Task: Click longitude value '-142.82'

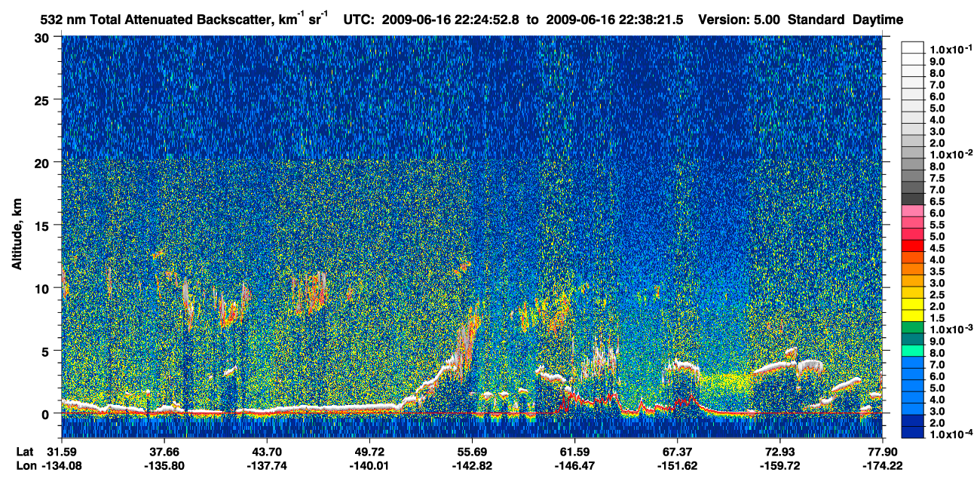Action: tap(472, 465)
